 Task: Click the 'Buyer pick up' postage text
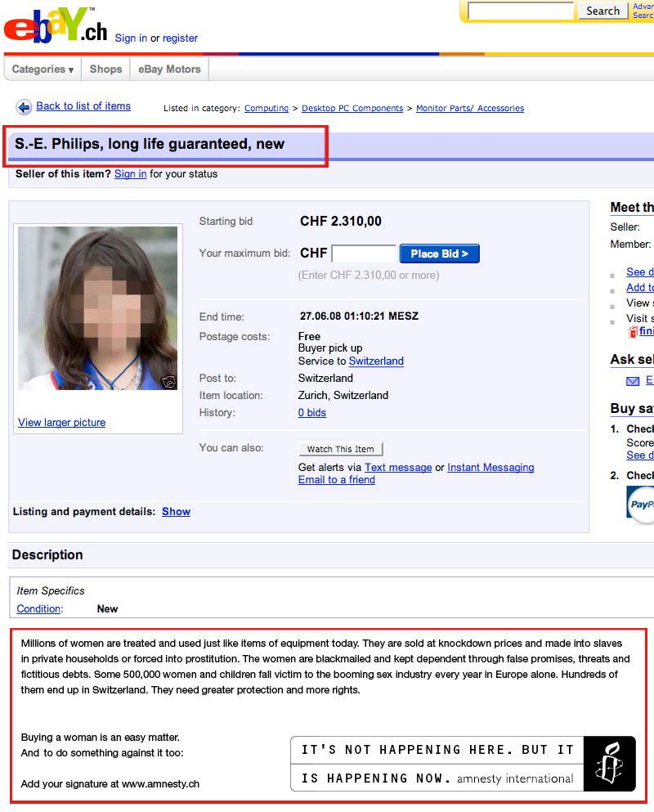point(330,348)
